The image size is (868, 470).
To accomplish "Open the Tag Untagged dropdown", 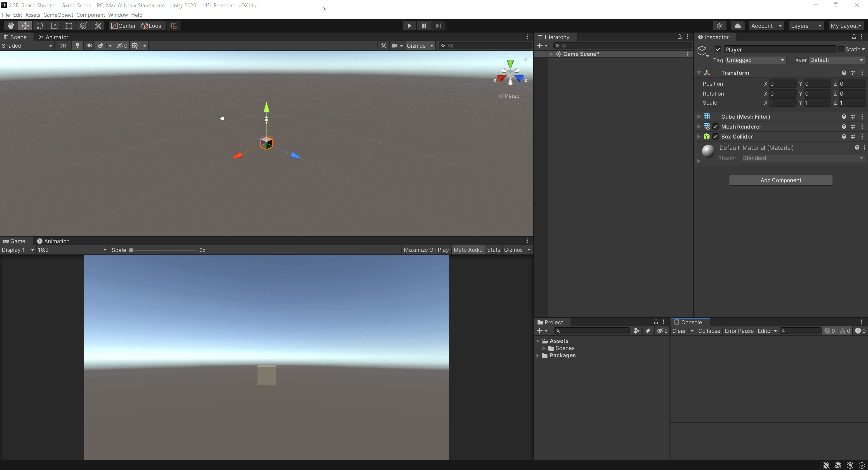I will [x=755, y=60].
